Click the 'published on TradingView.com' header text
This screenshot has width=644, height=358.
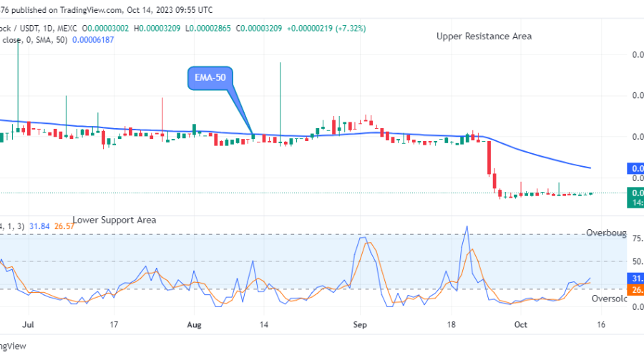[67, 10]
